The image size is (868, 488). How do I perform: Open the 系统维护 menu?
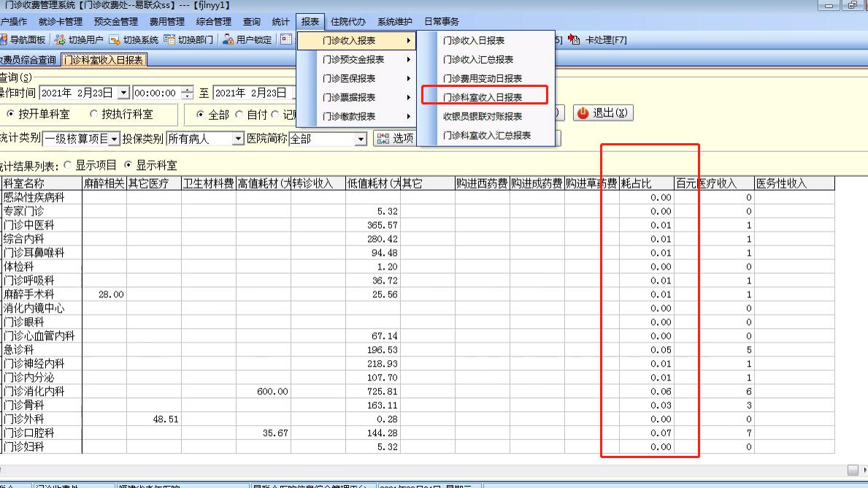coord(395,22)
